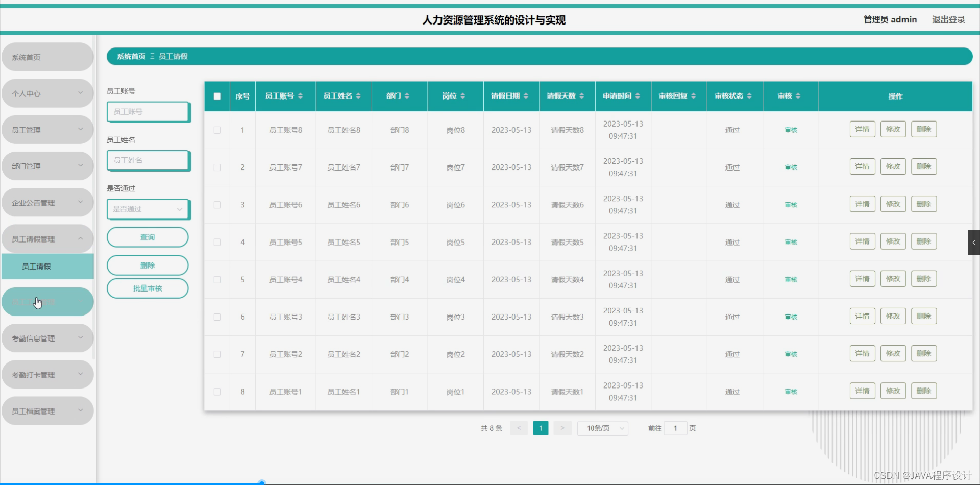The height and width of the screenshot is (485, 980).
Task: Check the row for 员工账号7
Action: click(x=217, y=167)
